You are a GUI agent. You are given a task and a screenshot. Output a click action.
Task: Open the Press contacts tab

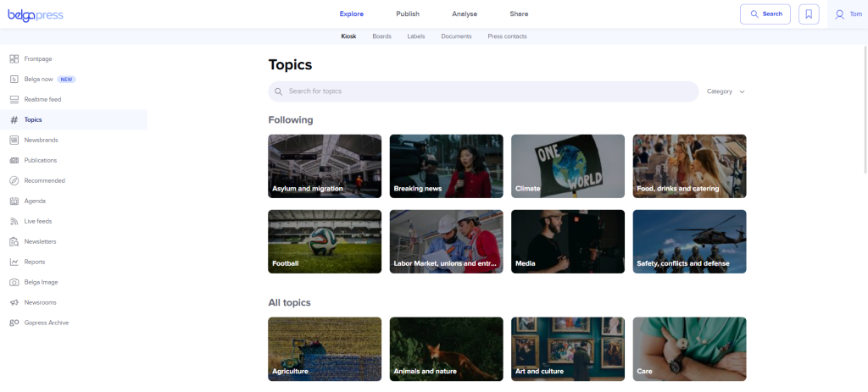tap(507, 36)
